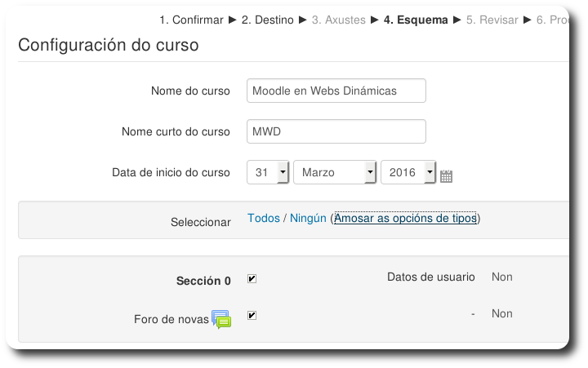Viewport: 588px width, 368px height.
Task: Click the Foro de novas label text
Action: click(x=171, y=319)
